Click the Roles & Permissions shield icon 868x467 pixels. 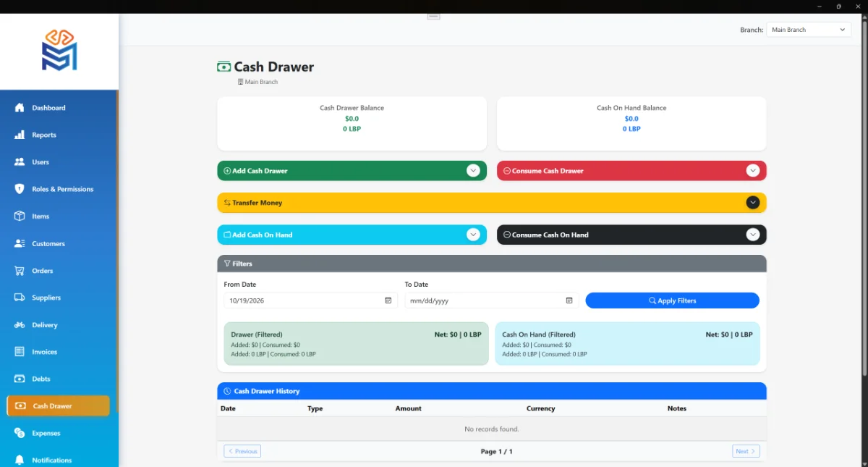20,189
